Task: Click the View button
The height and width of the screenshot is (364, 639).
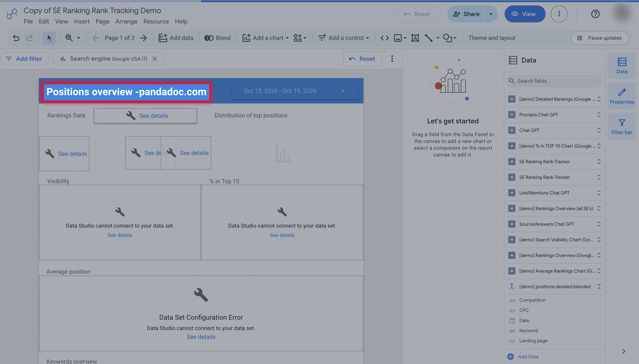Action: point(525,14)
